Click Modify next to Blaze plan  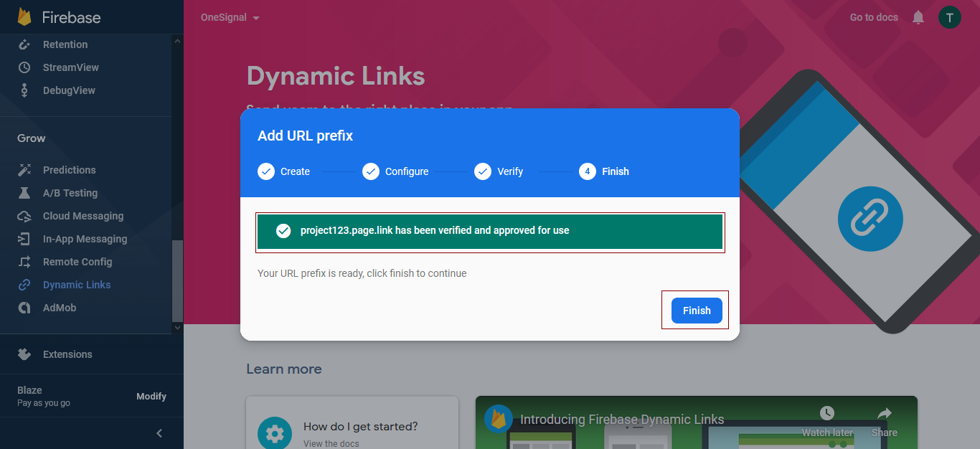click(x=151, y=396)
